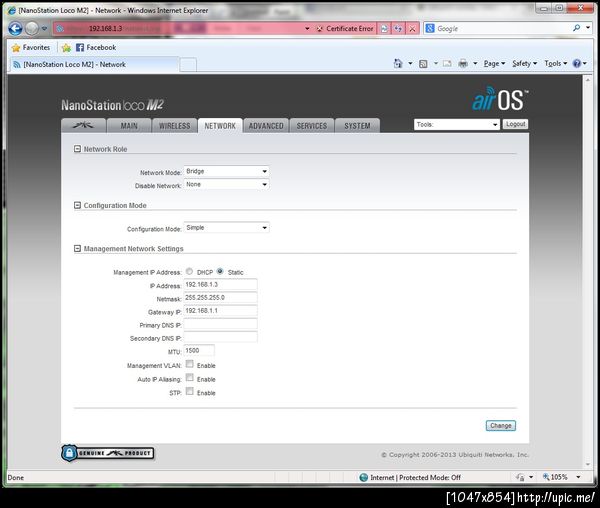This screenshot has height=508, width=600.
Task: Click the page vertical scrollbar down arrow
Action: 588,465
